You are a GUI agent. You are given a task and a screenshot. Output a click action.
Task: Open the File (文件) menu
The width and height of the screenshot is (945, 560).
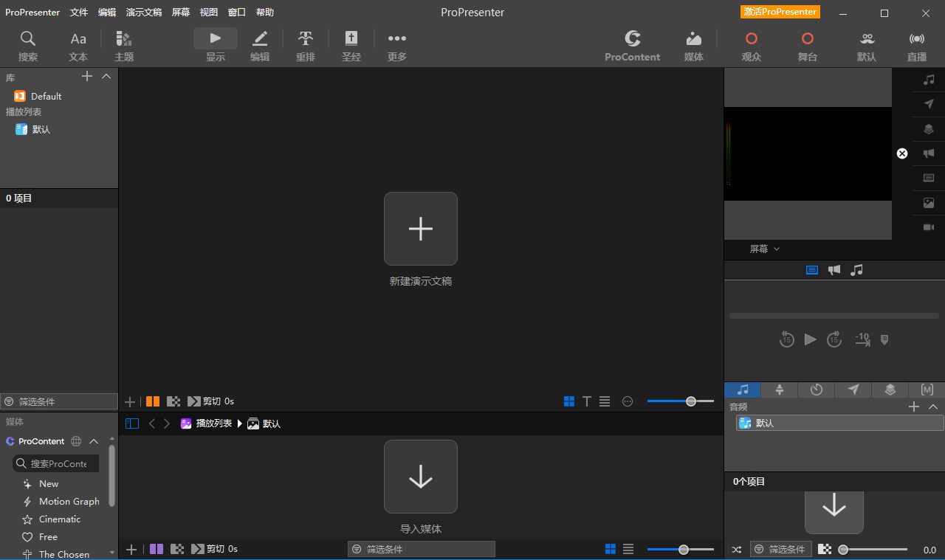tap(79, 13)
